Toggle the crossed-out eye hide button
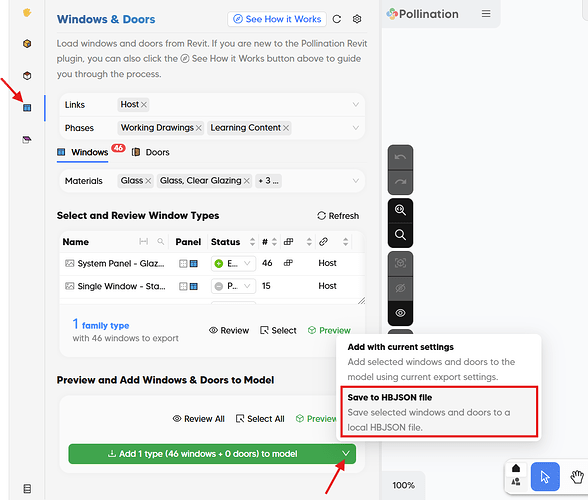Viewport: 588px width, 500px height. [x=400, y=288]
